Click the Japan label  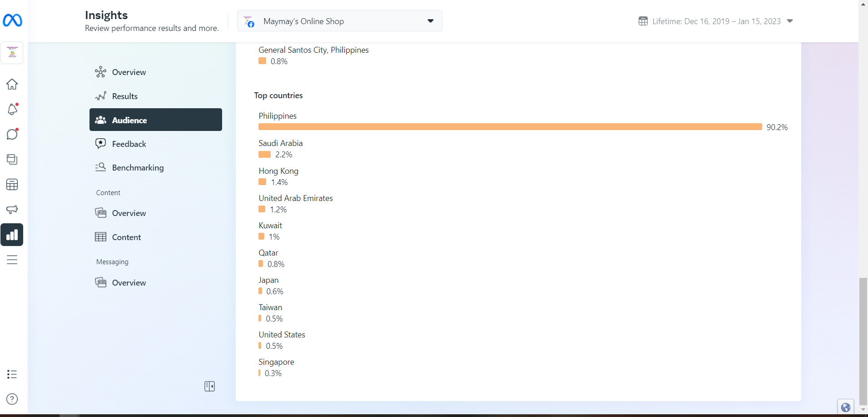268,280
